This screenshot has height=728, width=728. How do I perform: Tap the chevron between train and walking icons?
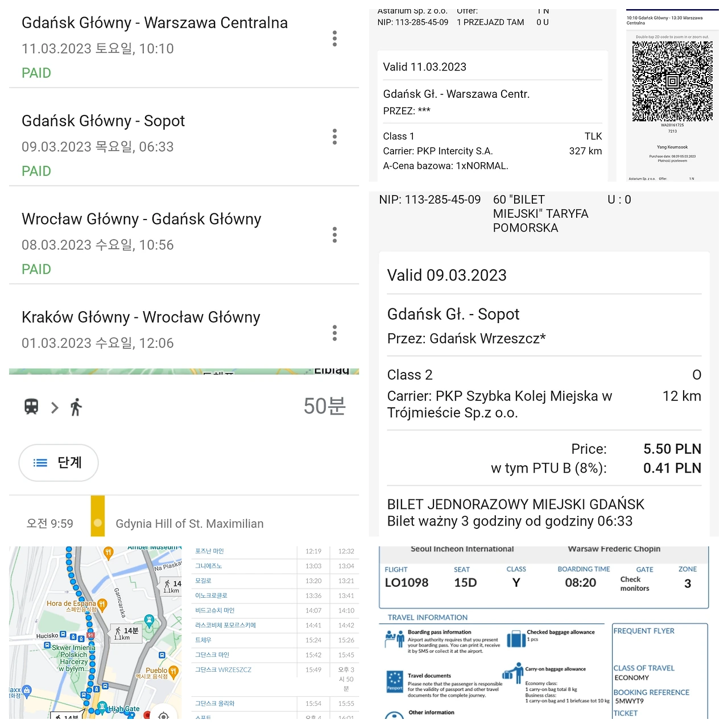pyautogui.click(x=55, y=407)
